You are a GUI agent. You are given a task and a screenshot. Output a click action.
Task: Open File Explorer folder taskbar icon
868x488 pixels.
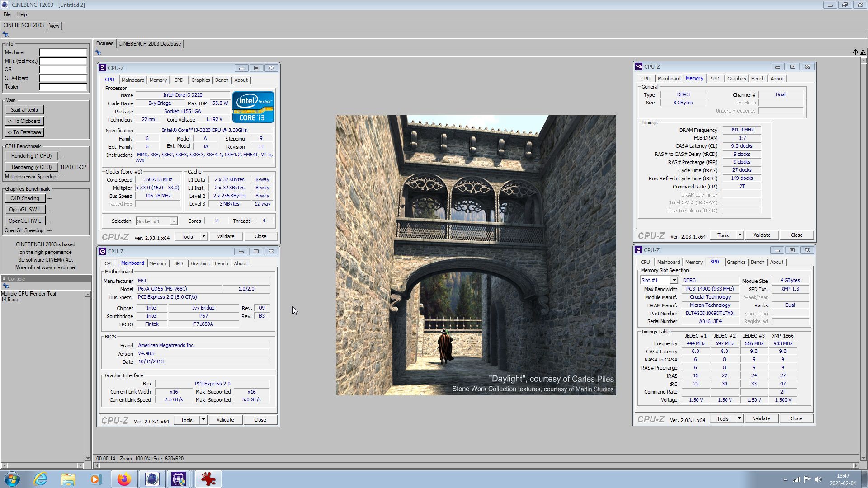pos(68,479)
